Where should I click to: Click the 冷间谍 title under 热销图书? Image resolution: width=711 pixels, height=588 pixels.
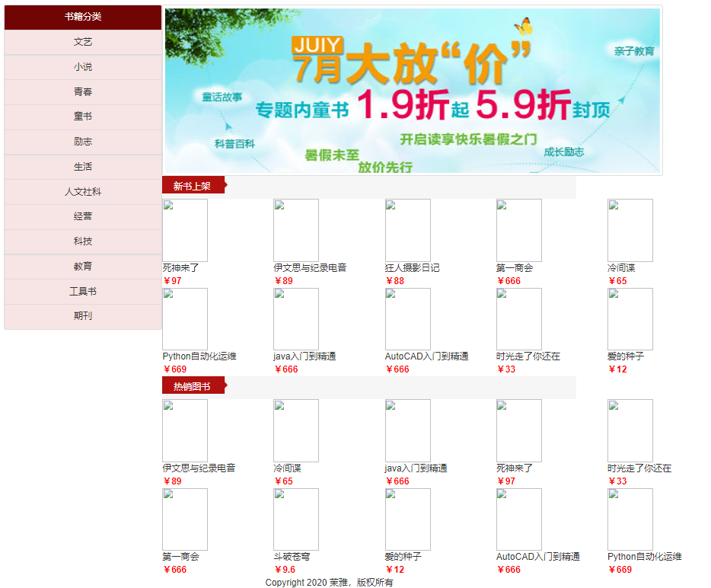pos(287,468)
